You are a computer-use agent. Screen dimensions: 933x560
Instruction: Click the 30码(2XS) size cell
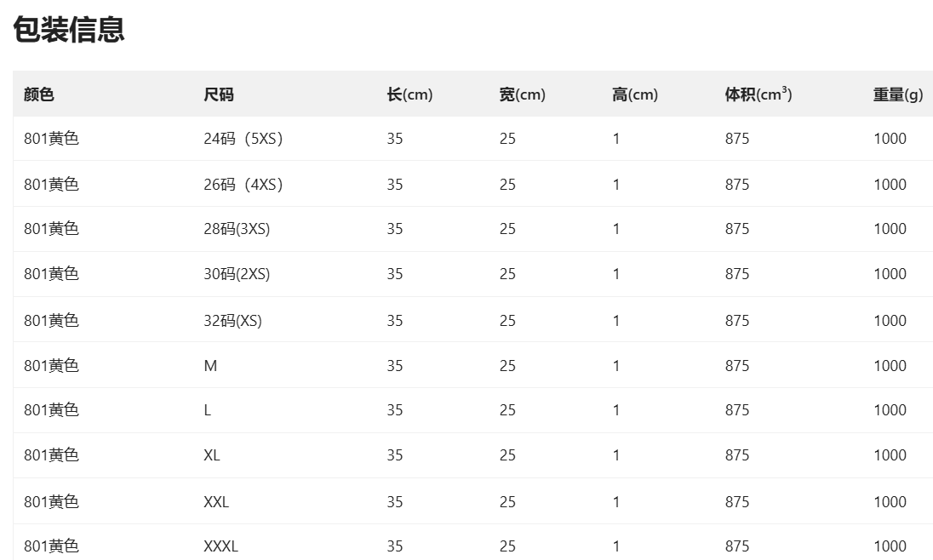click(x=237, y=274)
